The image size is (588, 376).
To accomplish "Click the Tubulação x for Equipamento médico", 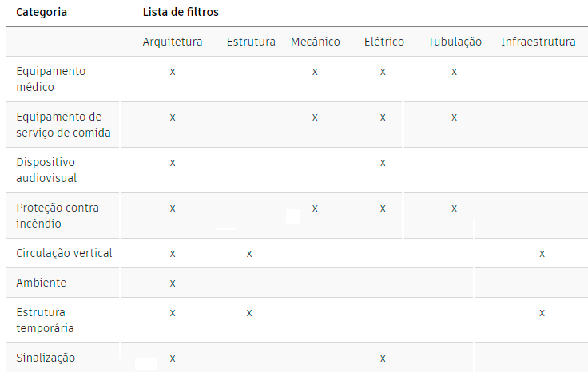I will click(x=454, y=72).
